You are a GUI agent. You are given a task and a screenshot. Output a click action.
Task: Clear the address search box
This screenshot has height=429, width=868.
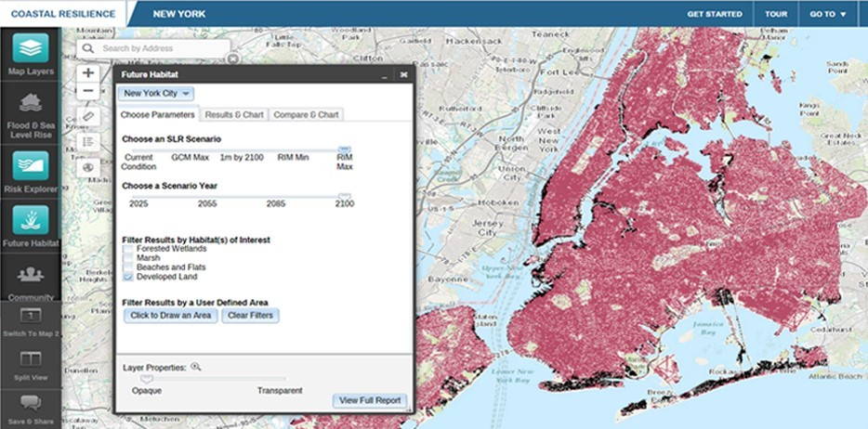click(233, 58)
